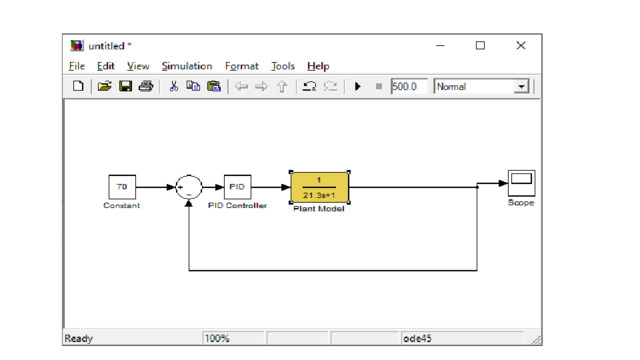The image size is (640, 360).
Task: Open the Format menu
Action: point(242,66)
